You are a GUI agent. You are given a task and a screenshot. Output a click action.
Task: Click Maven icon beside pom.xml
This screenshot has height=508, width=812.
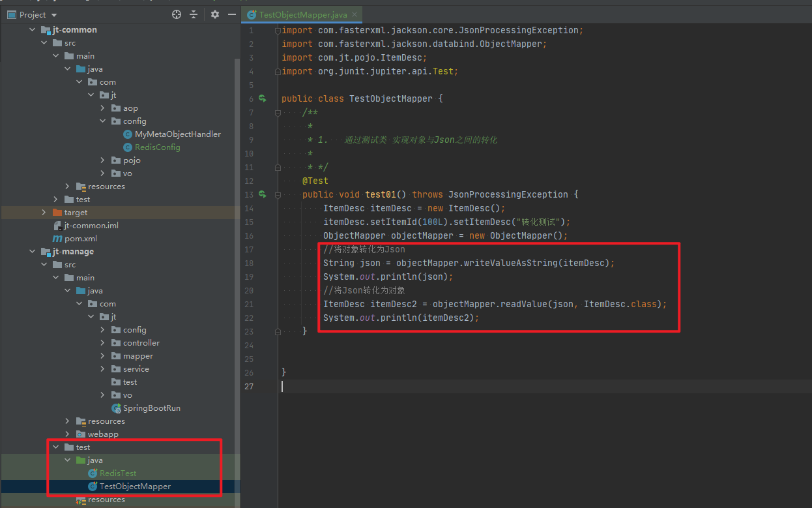tap(57, 239)
